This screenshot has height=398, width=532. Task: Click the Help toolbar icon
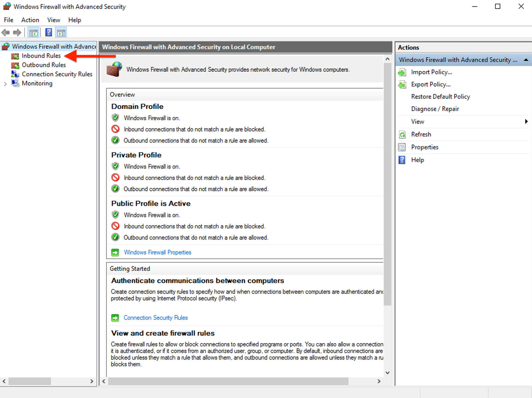[48, 32]
